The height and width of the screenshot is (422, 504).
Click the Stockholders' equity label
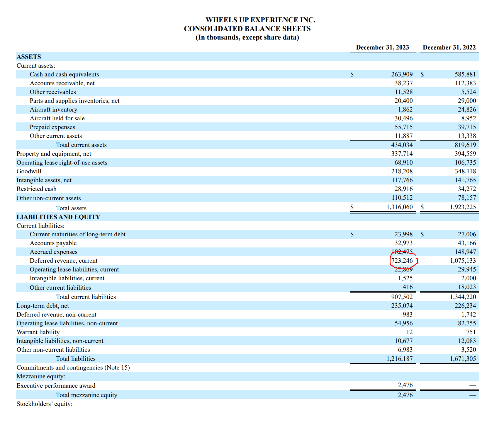(x=44, y=404)
